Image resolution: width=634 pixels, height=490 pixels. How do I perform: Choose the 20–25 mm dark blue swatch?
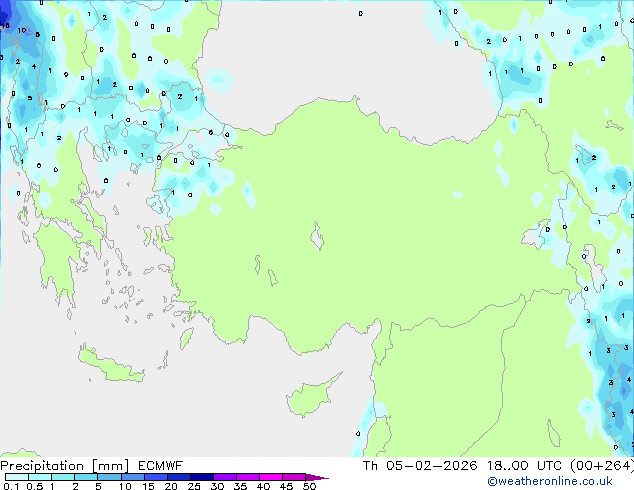[179, 477]
